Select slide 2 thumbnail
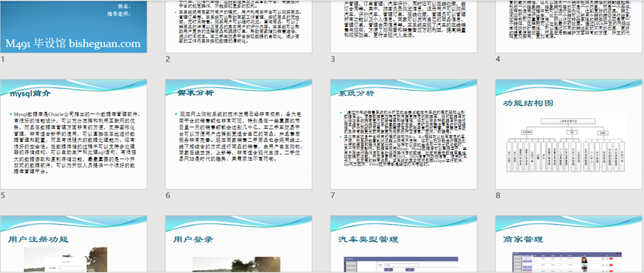Viewport: 644px width, 273px height. 239,27
